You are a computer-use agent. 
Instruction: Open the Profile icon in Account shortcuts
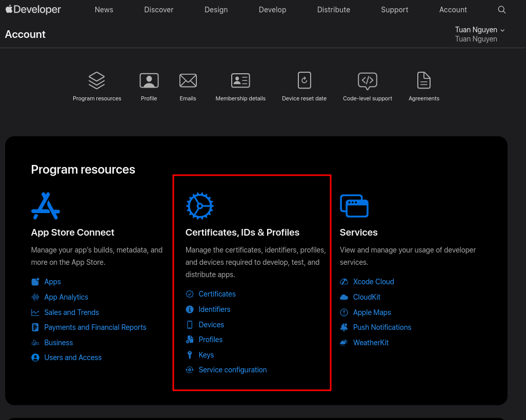tap(149, 80)
